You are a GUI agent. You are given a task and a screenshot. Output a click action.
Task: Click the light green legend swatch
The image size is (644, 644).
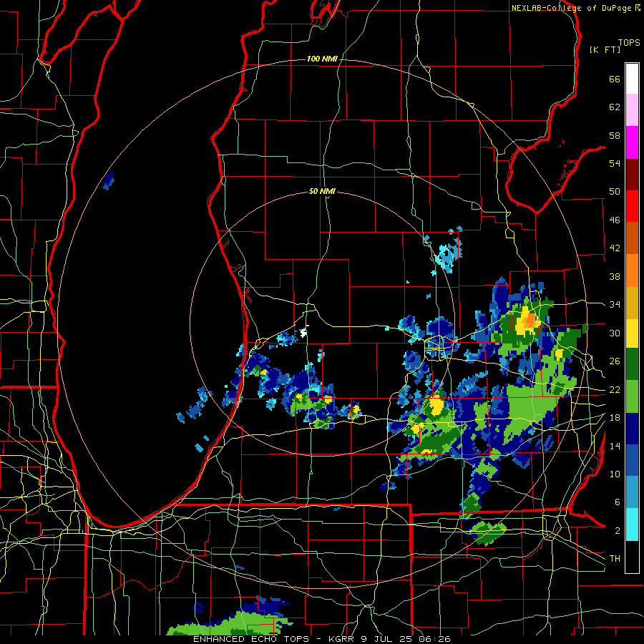click(x=632, y=396)
